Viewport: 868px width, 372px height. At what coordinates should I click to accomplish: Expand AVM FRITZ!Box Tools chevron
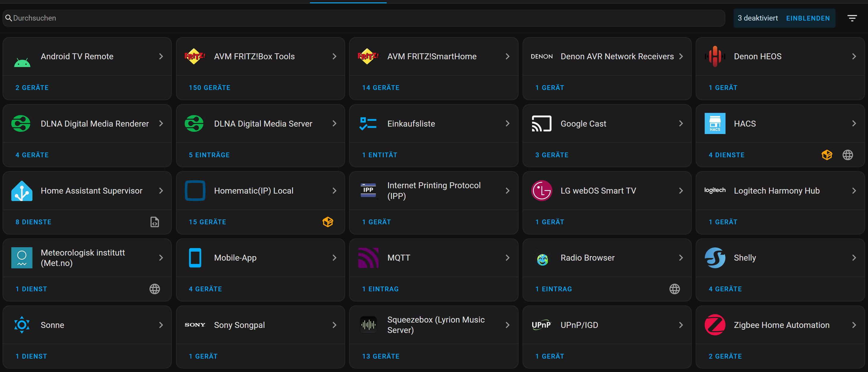pyautogui.click(x=334, y=56)
